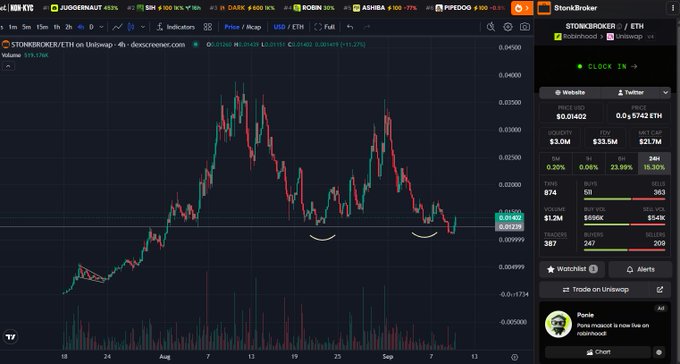Switch chart denomination to ETH
This screenshot has height=364, width=680.
(298, 27)
